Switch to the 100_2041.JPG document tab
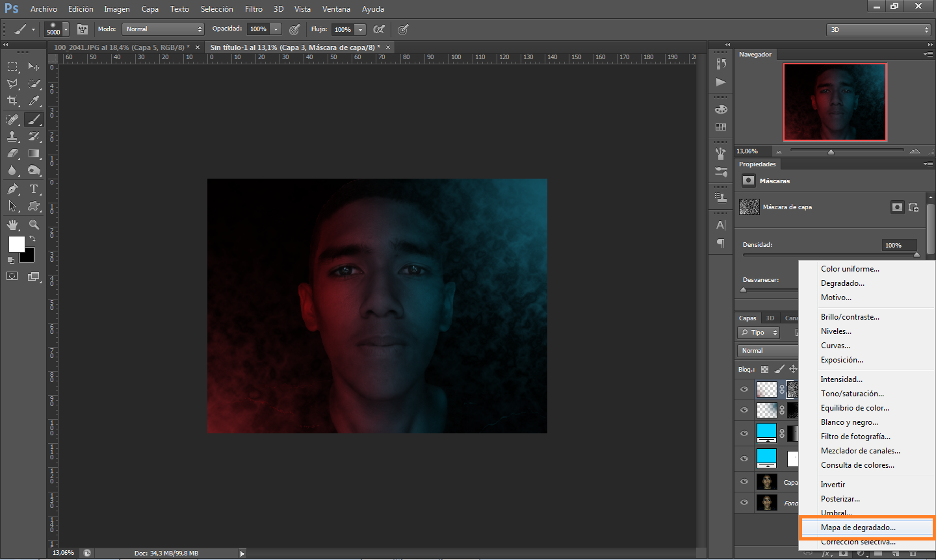 tap(122, 47)
